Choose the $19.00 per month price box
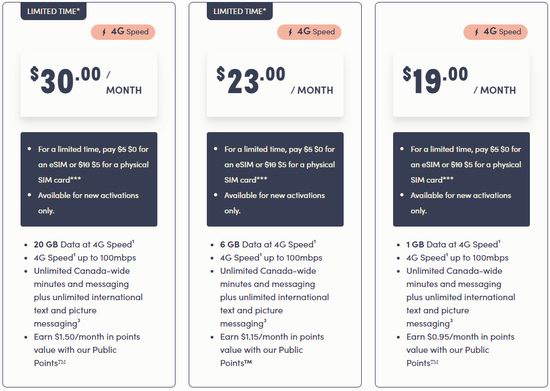Viewport: 550px width, 391px height. click(461, 85)
